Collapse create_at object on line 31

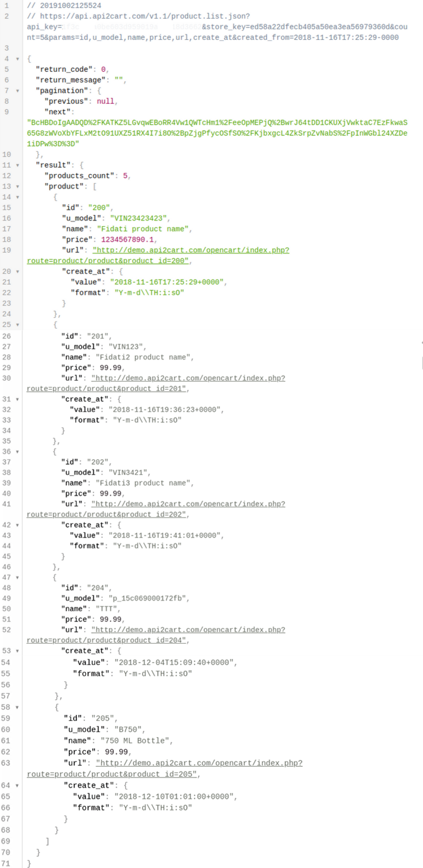(18, 399)
